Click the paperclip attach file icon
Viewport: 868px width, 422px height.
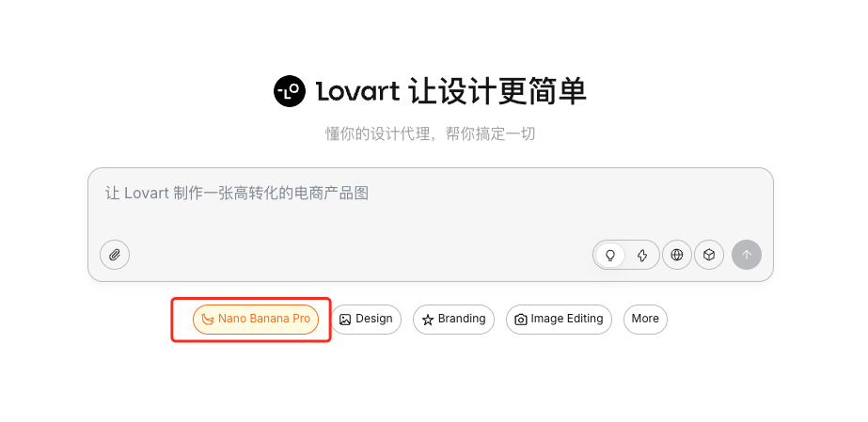[115, 255]
